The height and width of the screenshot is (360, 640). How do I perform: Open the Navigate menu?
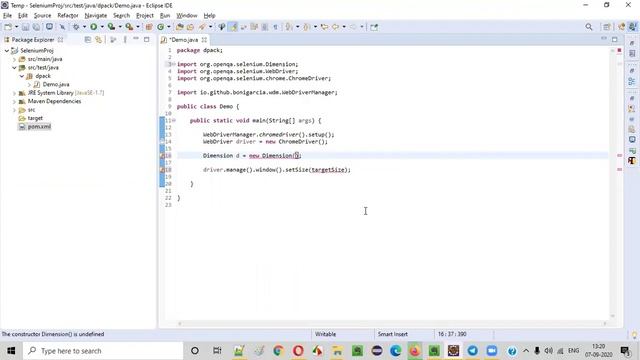(96, 16)
